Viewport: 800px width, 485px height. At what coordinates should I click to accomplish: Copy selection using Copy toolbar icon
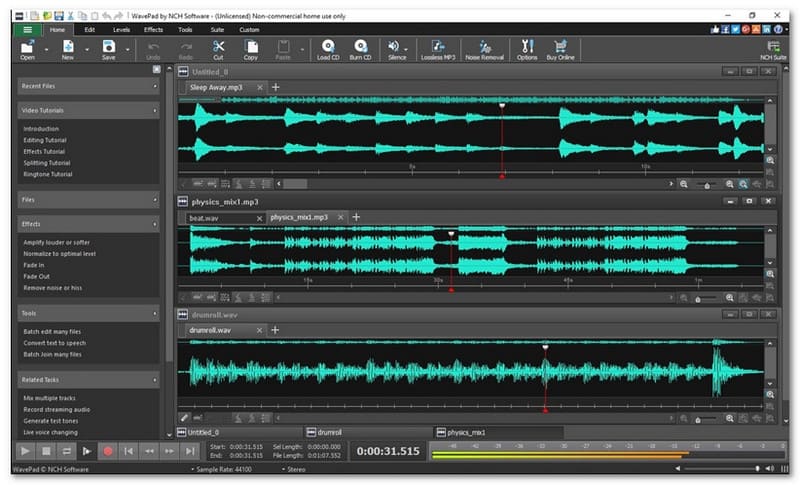251,49
